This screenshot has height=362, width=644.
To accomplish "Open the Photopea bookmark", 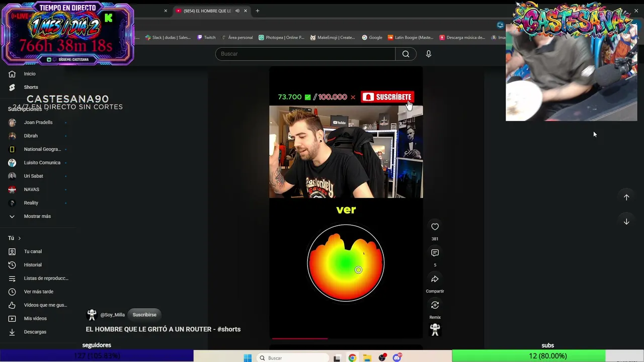I will pos(282,37).
